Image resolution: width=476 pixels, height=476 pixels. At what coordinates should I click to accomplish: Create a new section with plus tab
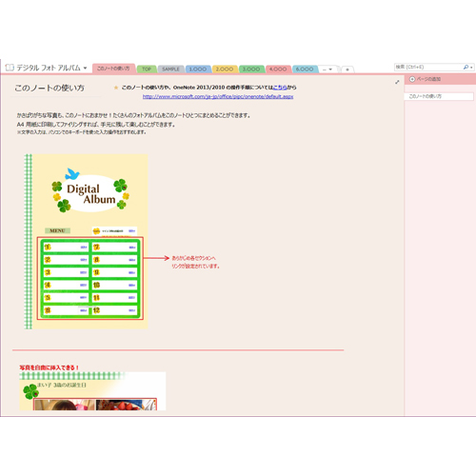pos(347,69)
